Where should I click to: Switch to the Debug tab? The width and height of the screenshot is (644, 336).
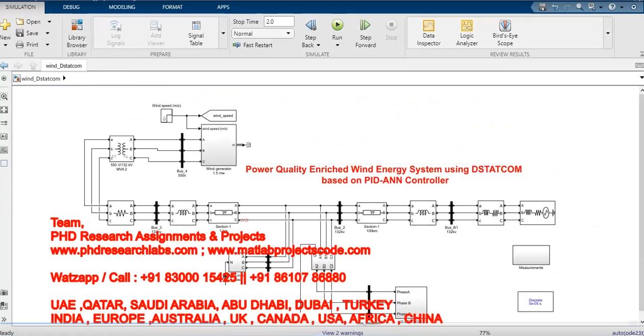(71, 7)
